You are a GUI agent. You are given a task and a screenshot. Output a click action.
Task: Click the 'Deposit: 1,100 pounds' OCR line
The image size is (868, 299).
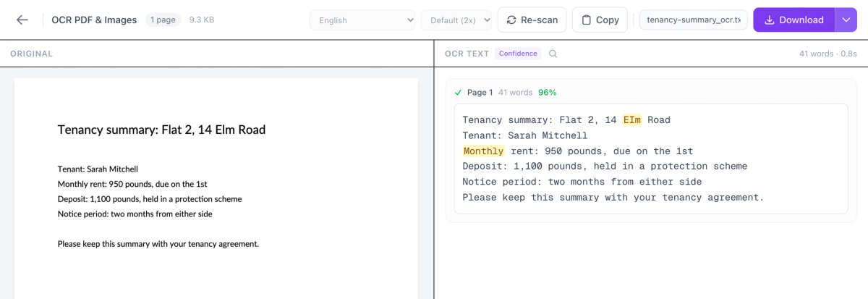(x=605, y=167)
